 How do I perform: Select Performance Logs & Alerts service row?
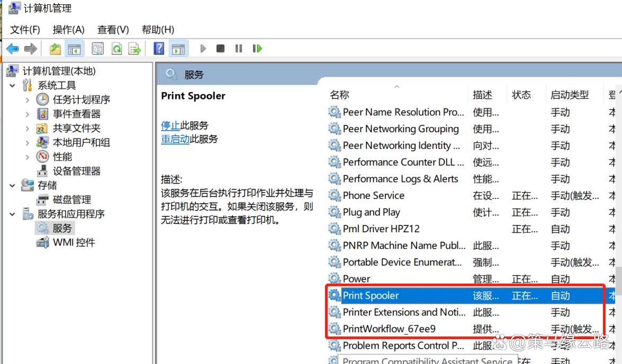click(471, 179)
